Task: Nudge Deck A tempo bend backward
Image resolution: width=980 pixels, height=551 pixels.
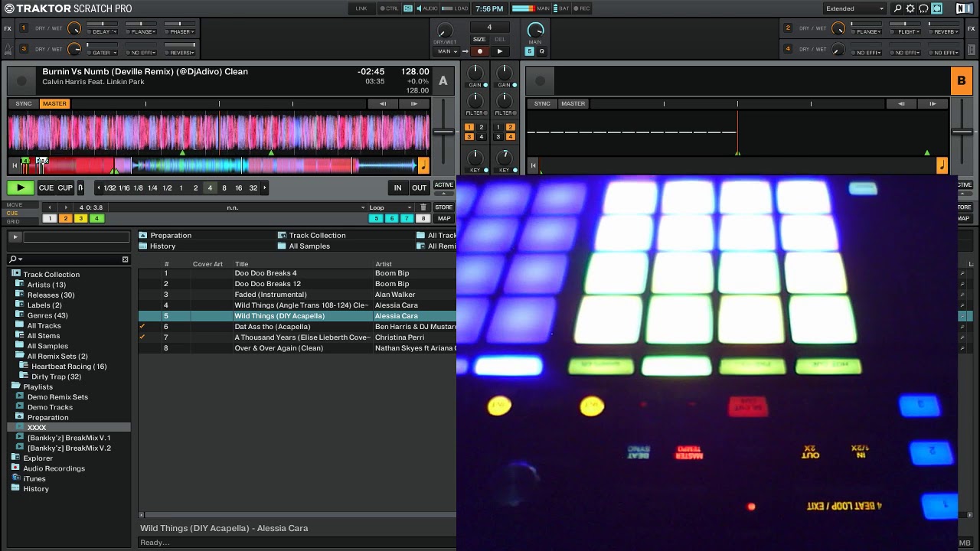Action: [382, 103]
